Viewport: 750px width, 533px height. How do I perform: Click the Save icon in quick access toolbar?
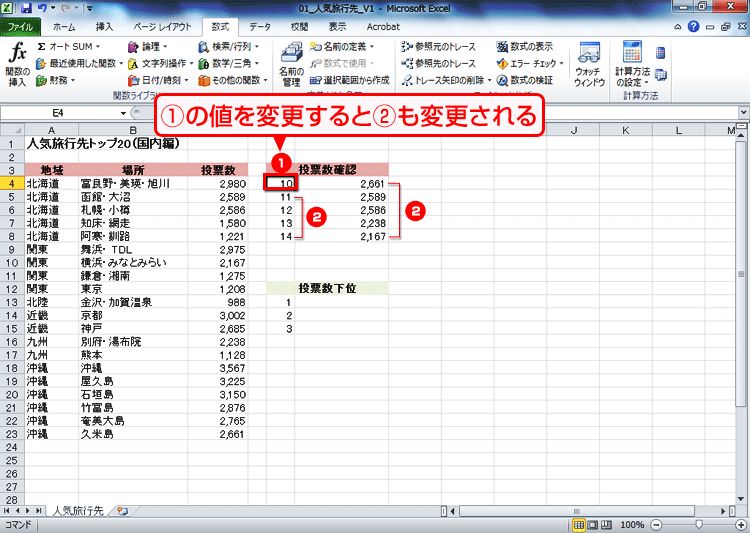[x=26, y=8]
